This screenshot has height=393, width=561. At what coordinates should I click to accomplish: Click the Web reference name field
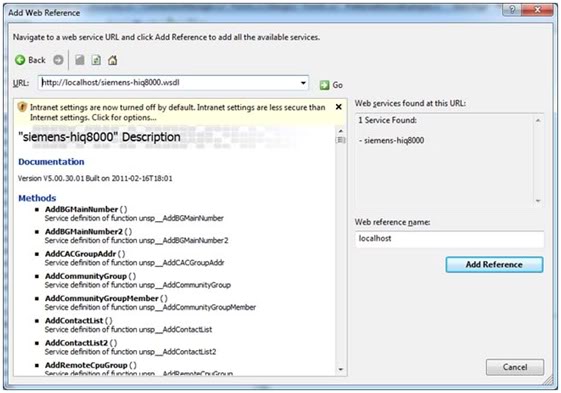449,239
